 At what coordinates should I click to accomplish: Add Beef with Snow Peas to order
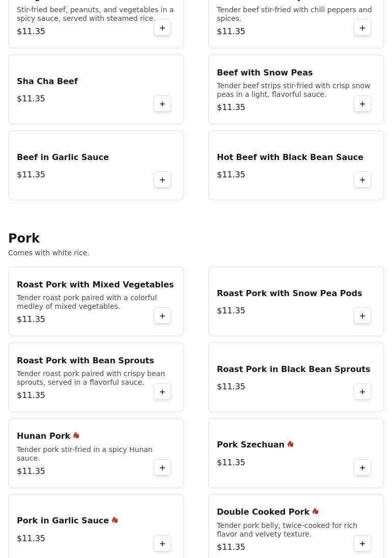pyautogui.click(x=362, y=104)
